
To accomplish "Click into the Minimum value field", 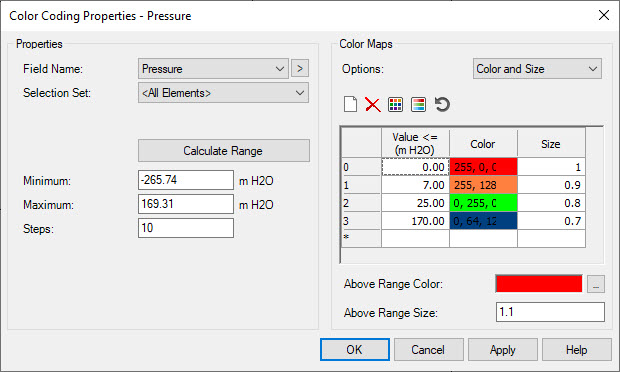I will point(186,180).
